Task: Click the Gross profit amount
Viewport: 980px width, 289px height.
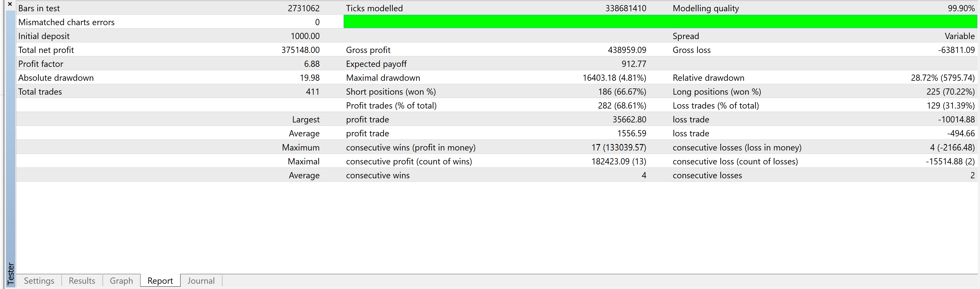Action: pos(627,50)
